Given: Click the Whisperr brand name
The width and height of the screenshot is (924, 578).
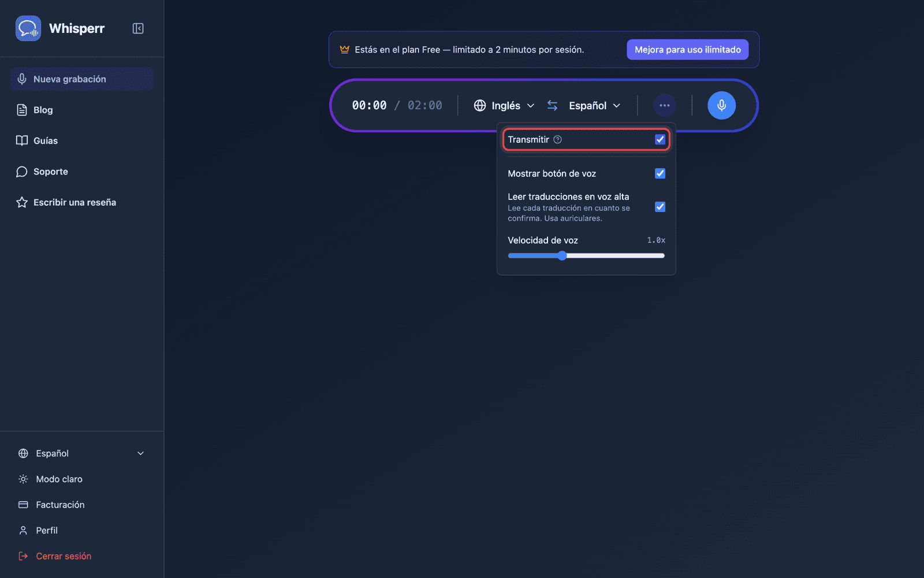Looking at the screenshot, I should (x=77, y=28).
